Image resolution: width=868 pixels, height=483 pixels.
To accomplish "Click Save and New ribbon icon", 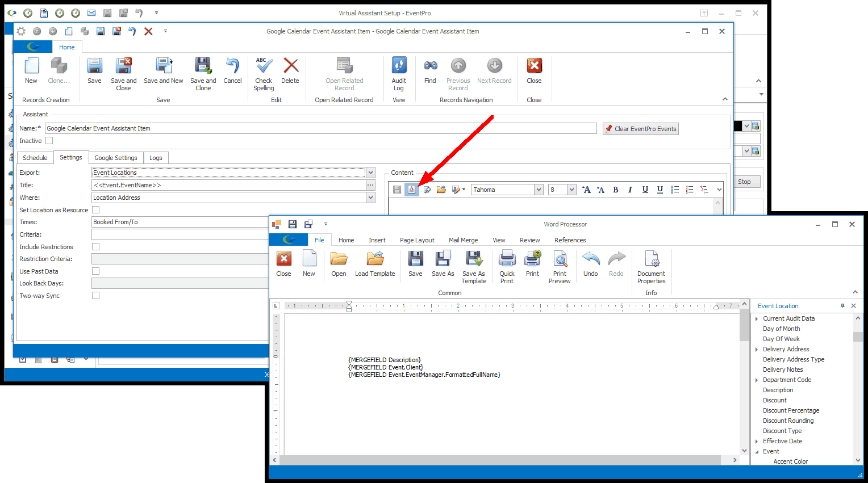I will (164, 71).
